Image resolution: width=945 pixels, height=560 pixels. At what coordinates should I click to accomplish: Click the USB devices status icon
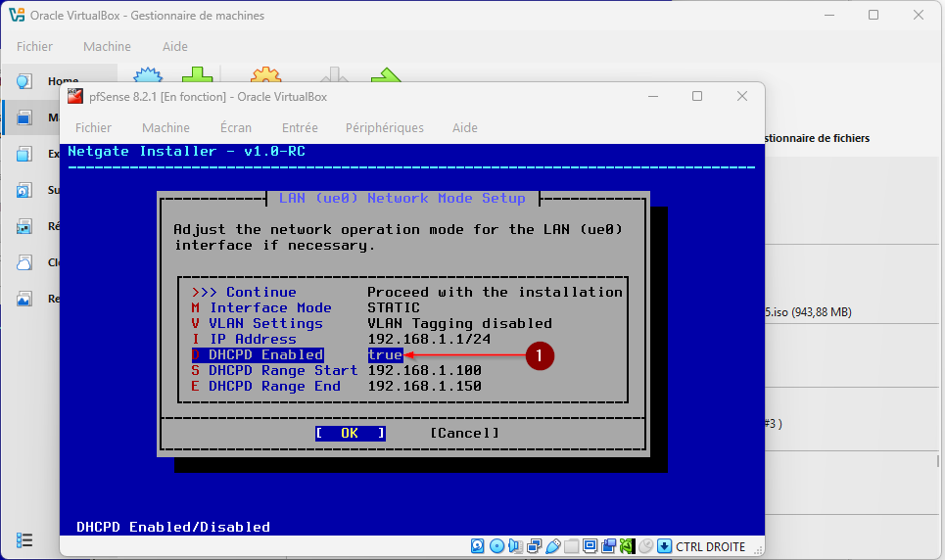coord(552,546)
